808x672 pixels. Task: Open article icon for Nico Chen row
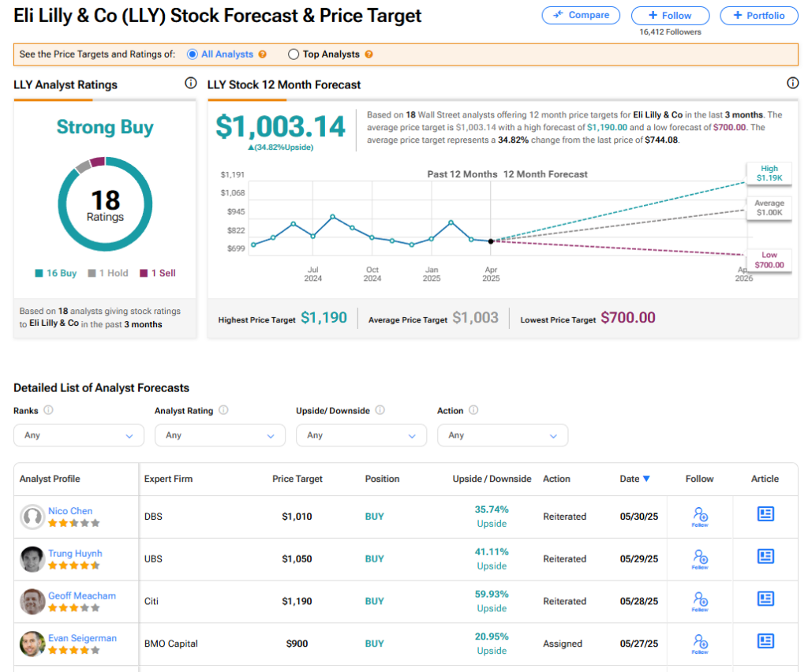(x=765, y=514)
